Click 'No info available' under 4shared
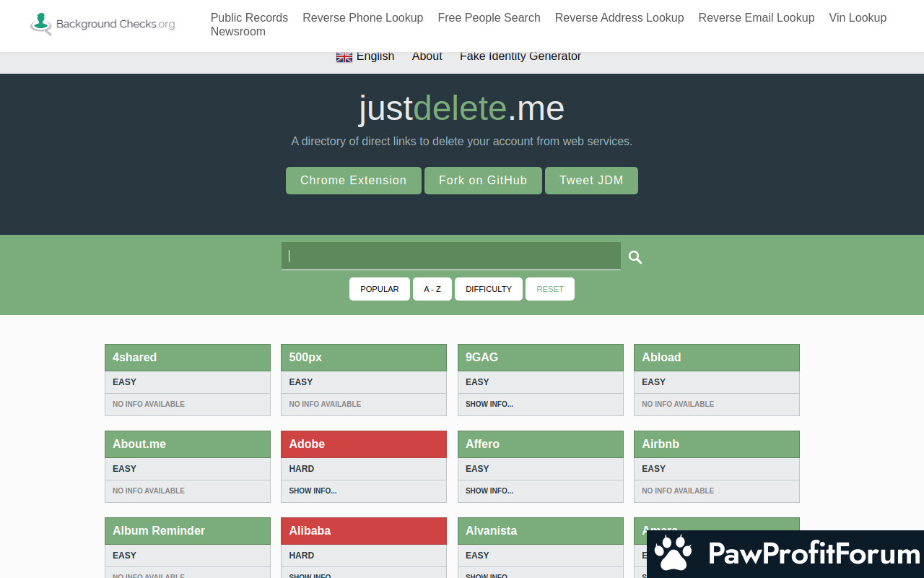This screenshot has height=578, width=924. [x=149, y=405]
